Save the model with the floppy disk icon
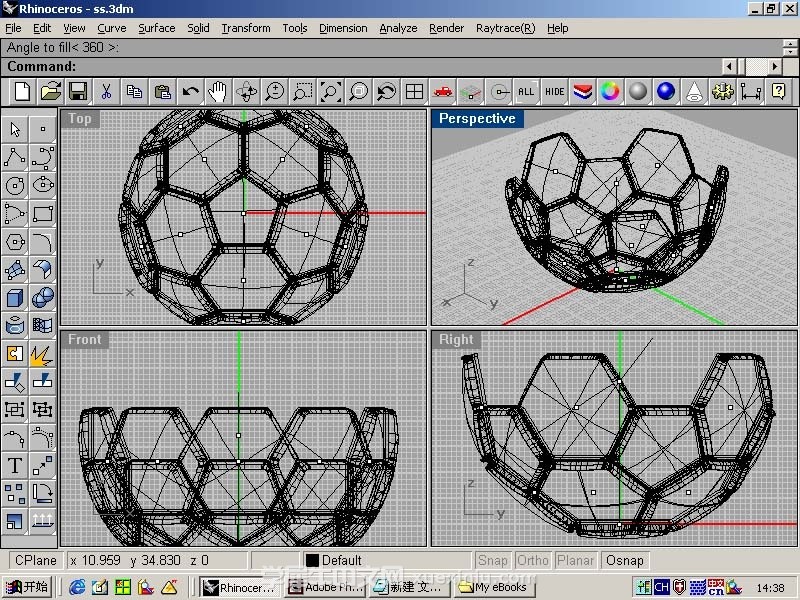800x600 pixels. [x=79, y=92]
